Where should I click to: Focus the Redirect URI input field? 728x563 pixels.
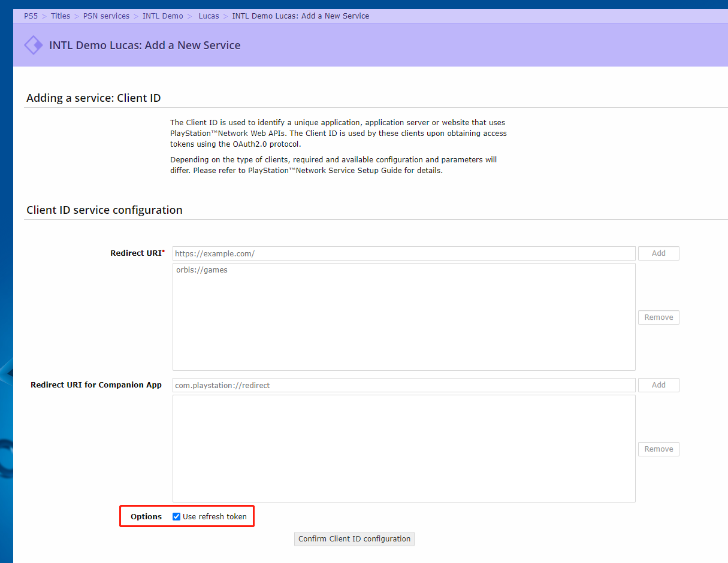pyautogui.click(x=403, y=253)
